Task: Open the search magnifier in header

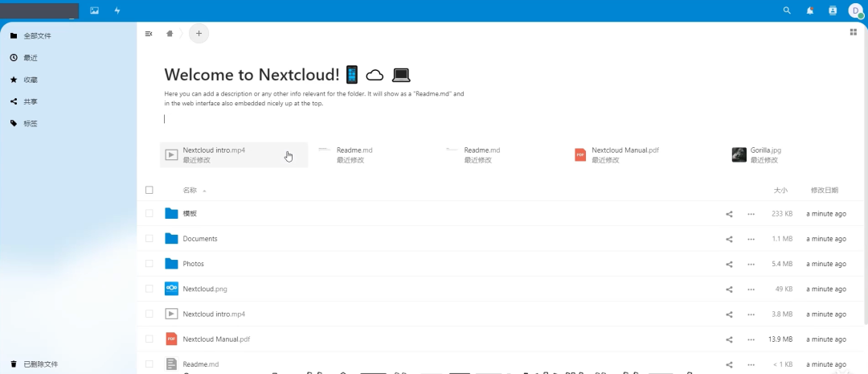Action: tap(787, 10)
